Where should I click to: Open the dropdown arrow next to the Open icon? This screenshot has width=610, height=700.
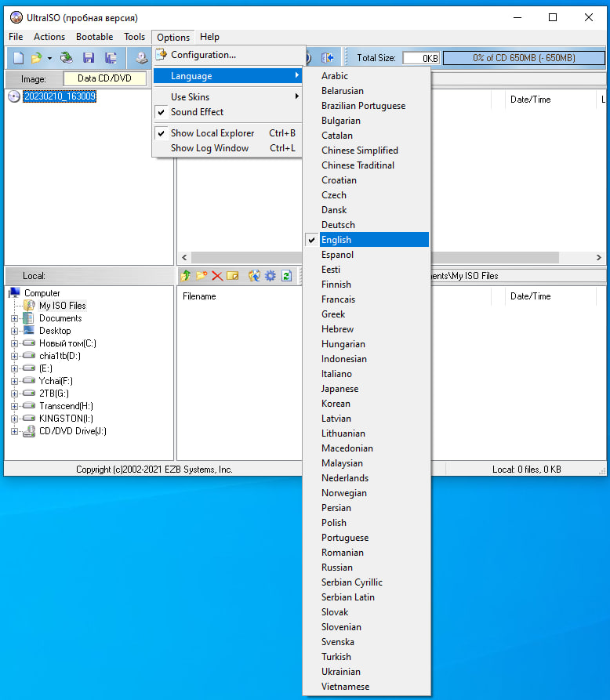49,59
